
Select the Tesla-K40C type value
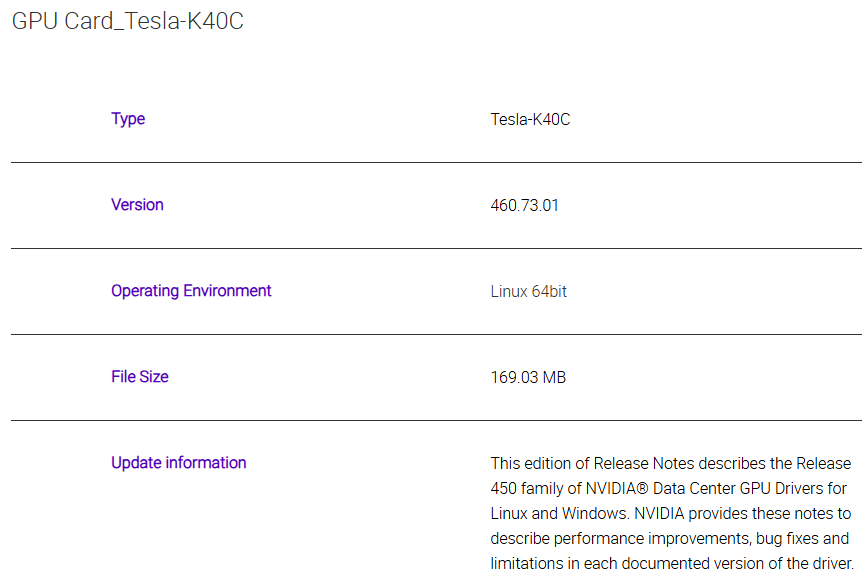click(x=530, y=119)
